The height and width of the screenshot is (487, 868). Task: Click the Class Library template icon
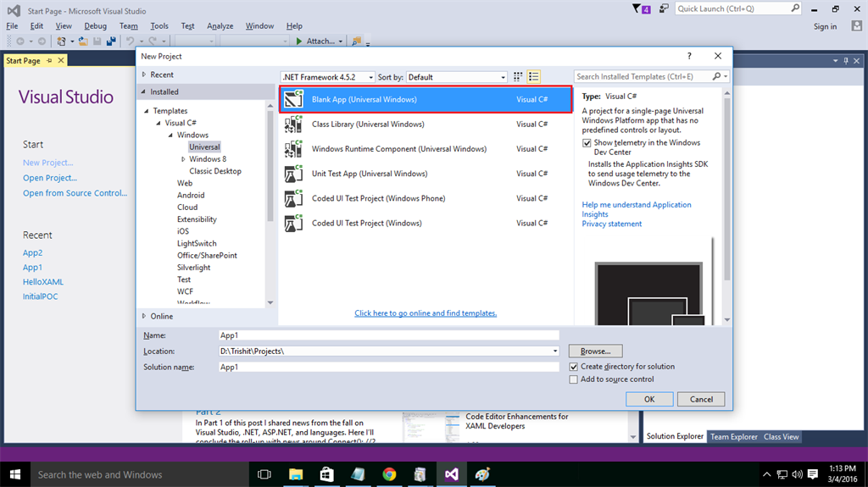(x=293, y=124)
